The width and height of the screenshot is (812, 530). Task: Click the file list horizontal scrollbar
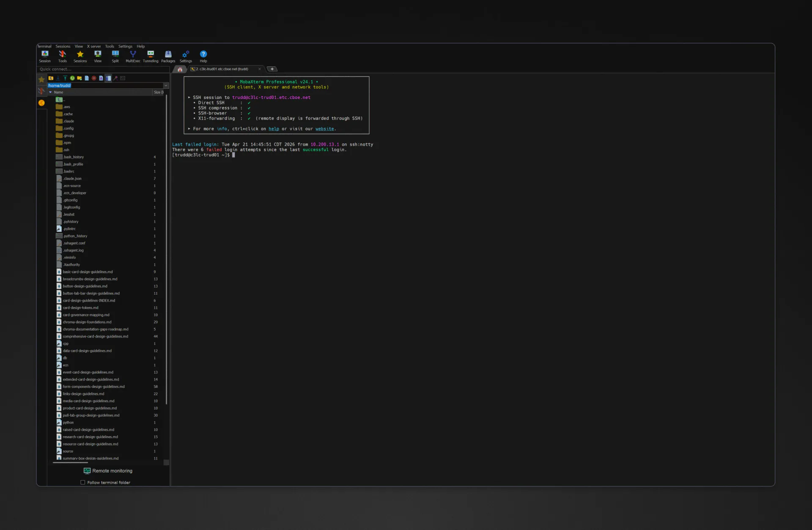(70, 463)
